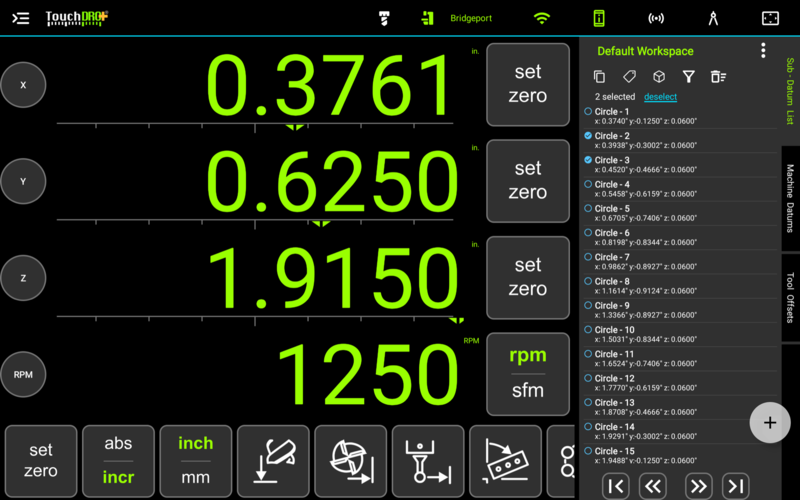Go to next point double arrow
The image size is (800, 500).
698,486
